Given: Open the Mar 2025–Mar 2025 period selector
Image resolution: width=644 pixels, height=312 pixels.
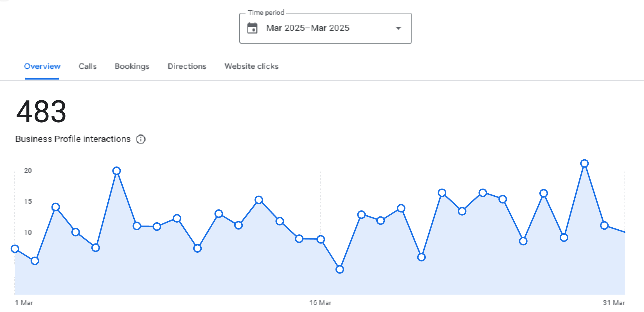Looking at the screenshot, I should click(325, 28).
